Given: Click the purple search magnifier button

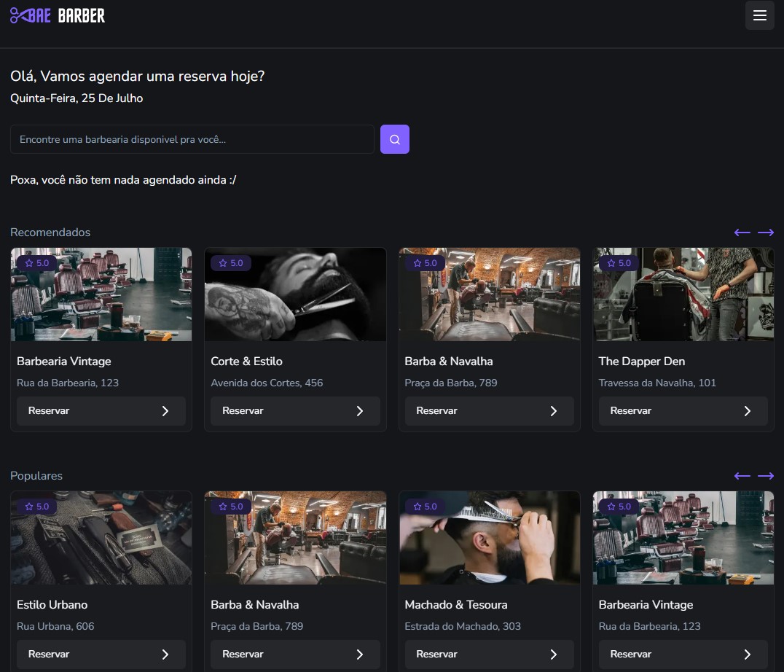Looking at the screenshot, I should click(x=394, y=139).
